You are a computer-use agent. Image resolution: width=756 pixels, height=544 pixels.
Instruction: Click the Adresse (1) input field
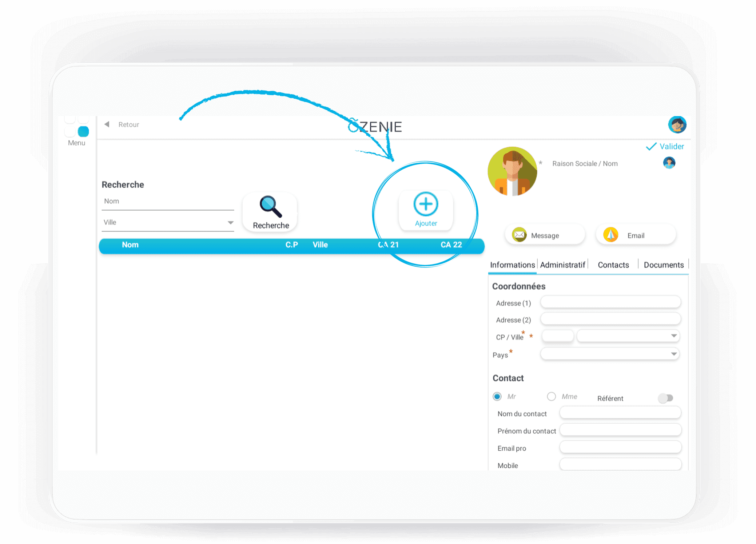click(610, 302)
